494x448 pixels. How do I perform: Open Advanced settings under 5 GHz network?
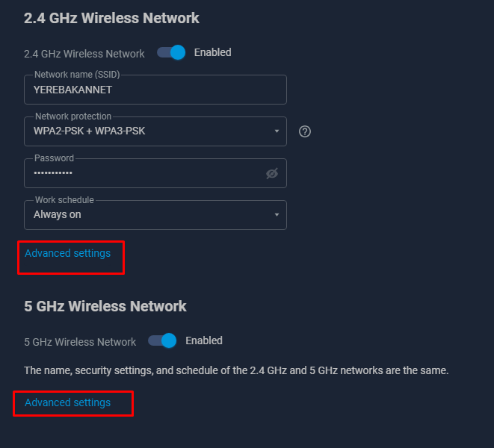tap(68, 402)
